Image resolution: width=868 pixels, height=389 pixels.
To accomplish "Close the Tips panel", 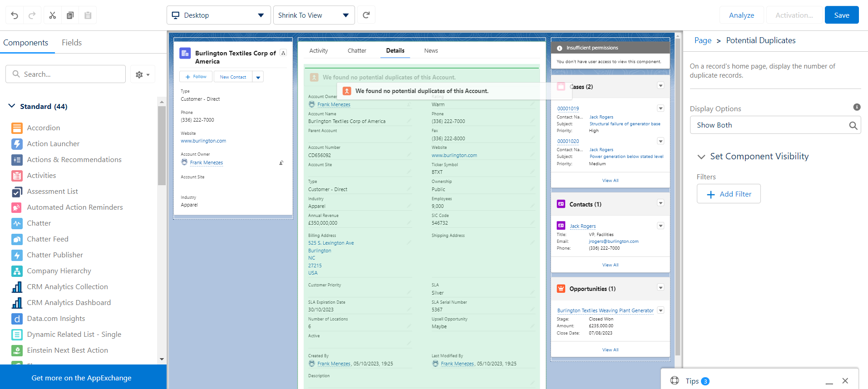I will point(845,381).
